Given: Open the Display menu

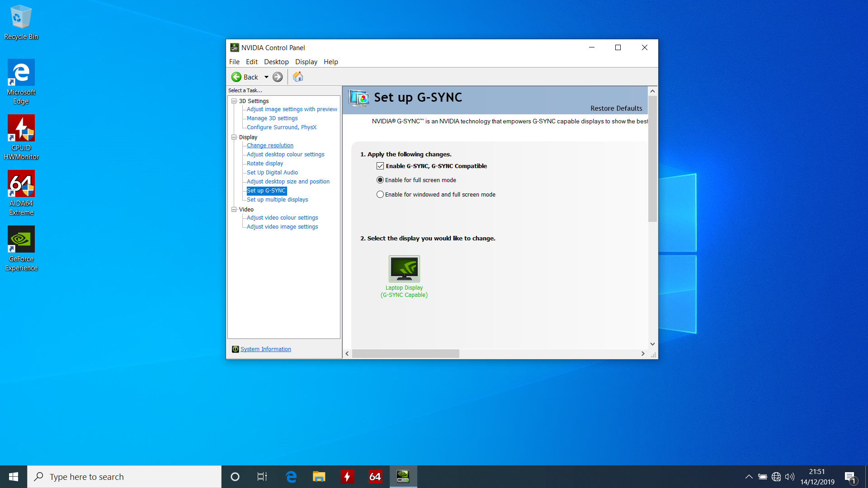Looking at the screenshot, I should point(306,62).
